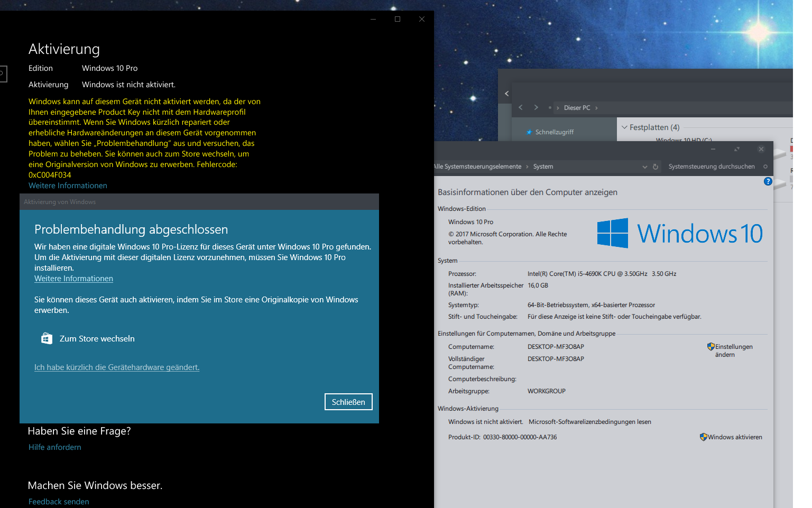Open Schnellzugriff in Explorer sidebar
This screenshot has height=508, width=812.
554,132
